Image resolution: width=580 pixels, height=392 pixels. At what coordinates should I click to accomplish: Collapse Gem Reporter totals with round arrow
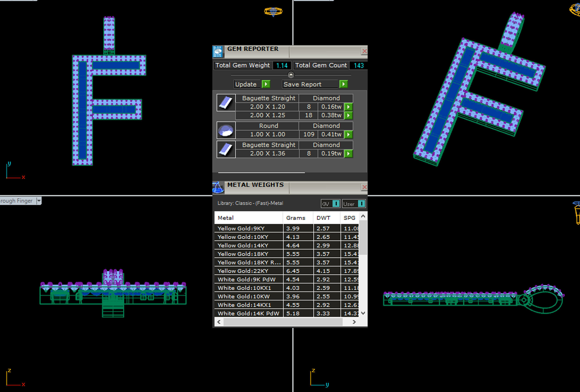click(x=291, y=75)
